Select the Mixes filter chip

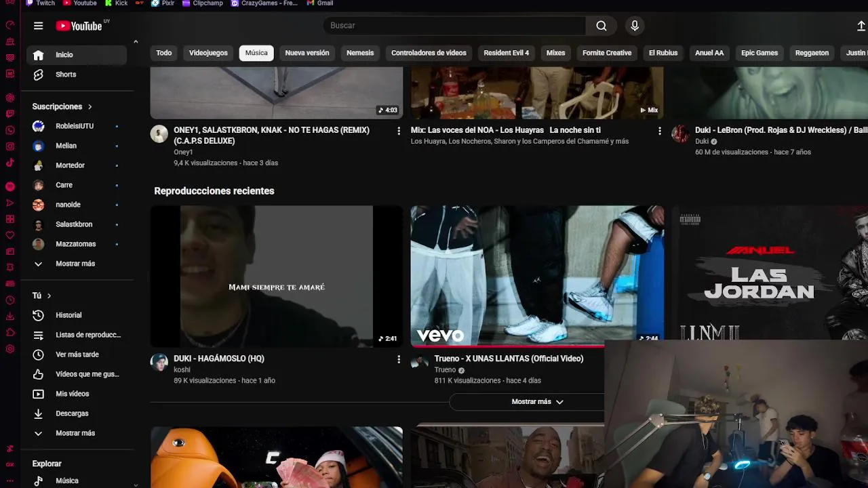[x=555, y=53]
